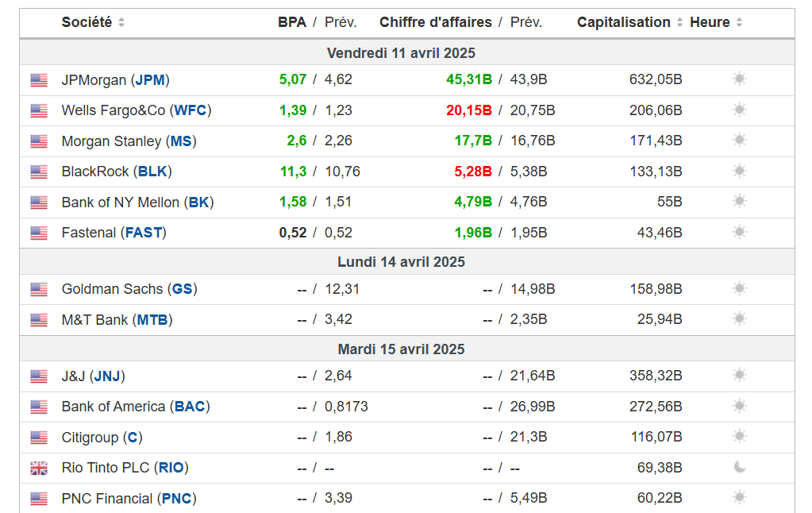The image size is (812, 513).
Task: Sort by Capitalisation using the sort arrows
Action: point(679,23)
